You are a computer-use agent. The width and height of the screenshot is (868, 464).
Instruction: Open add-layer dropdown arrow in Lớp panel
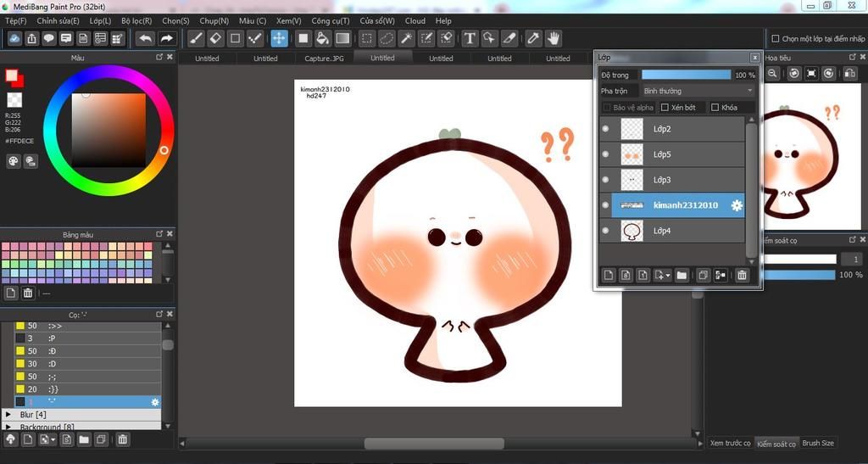pos(668,275)
